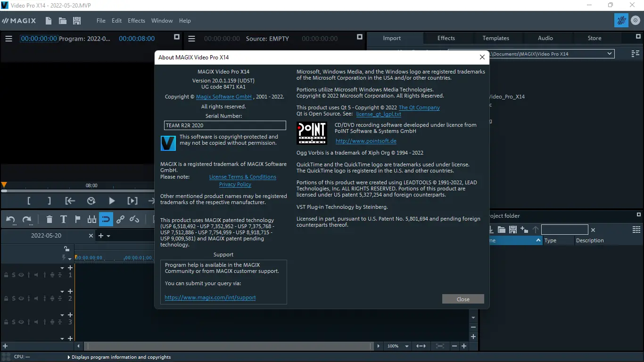Follow the magix.com/int/support link
This screenshot has width=644, height=362.
[210, 297]
